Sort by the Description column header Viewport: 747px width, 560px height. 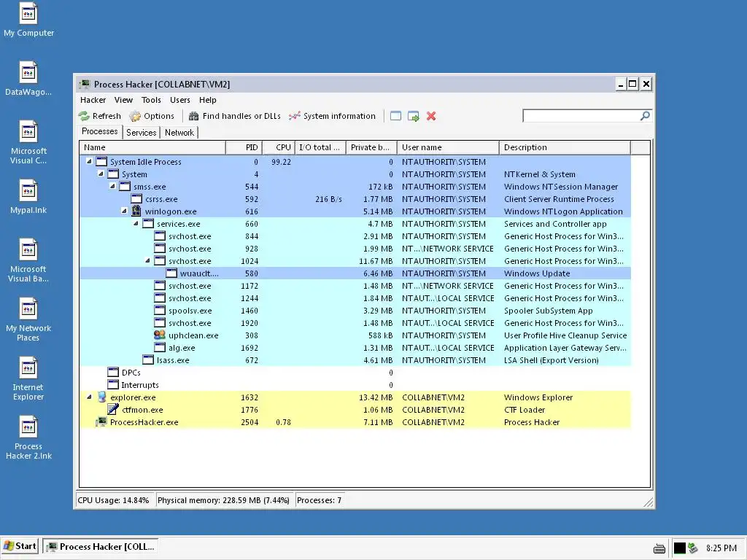[x=565, y=147]
